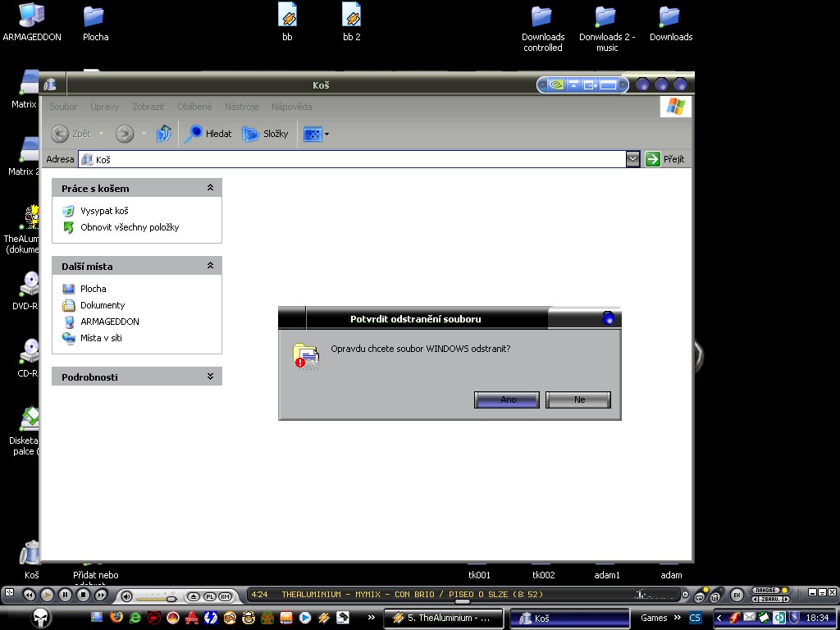Click the NVIDIA maximize-on-display rectangle icon
Image resolution: width=840 pixels, height=630 pixels.
(608, 84)
